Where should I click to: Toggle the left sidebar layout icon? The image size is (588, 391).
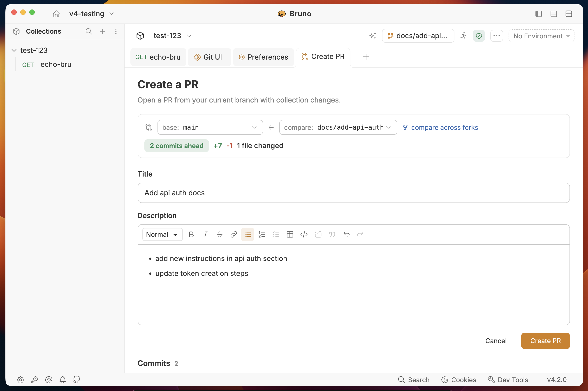[x=538, y=14]
